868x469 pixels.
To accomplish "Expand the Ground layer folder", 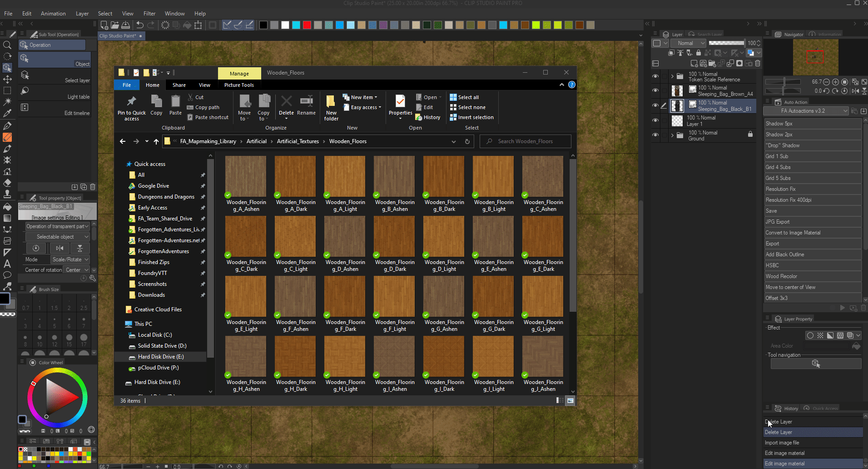I will click(672, 135).
